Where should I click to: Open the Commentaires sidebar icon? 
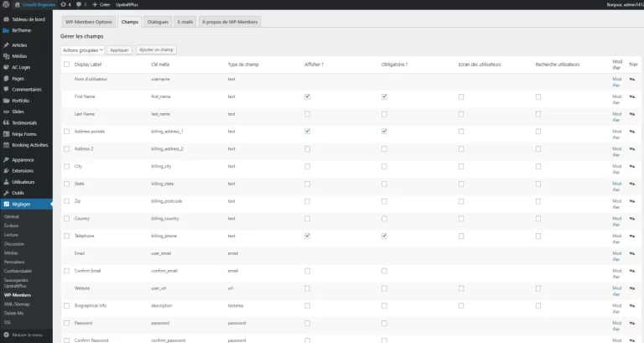6,90
